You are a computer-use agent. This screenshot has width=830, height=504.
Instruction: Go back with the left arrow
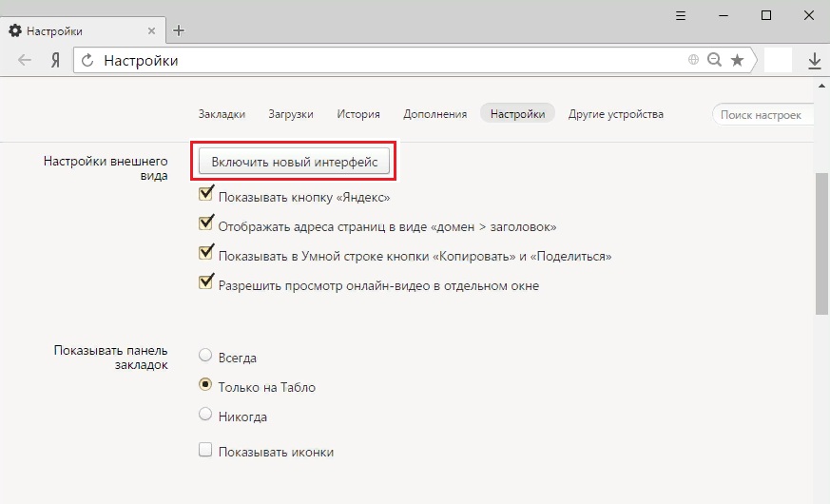point(26,61)
